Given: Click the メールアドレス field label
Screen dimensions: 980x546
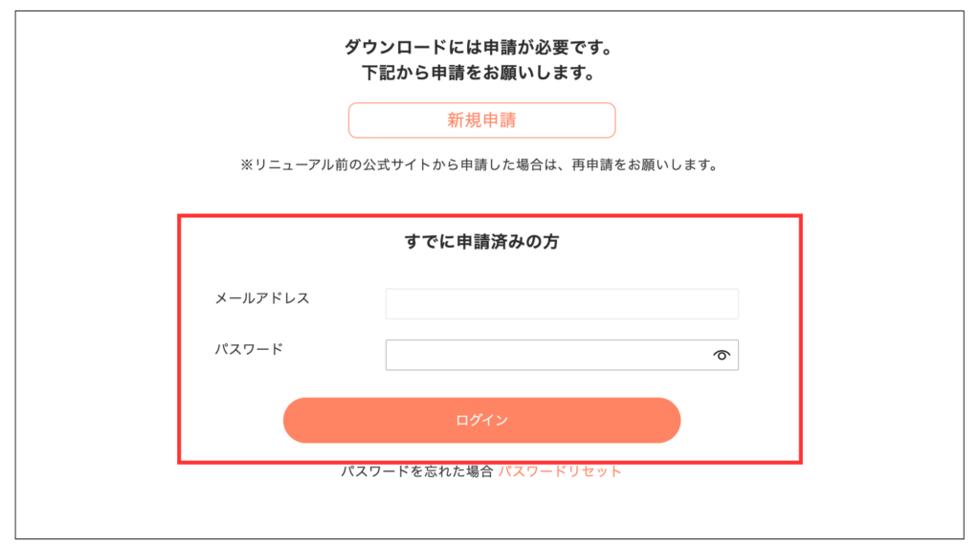Looking at the screenshot, I should tap(262, 298).
